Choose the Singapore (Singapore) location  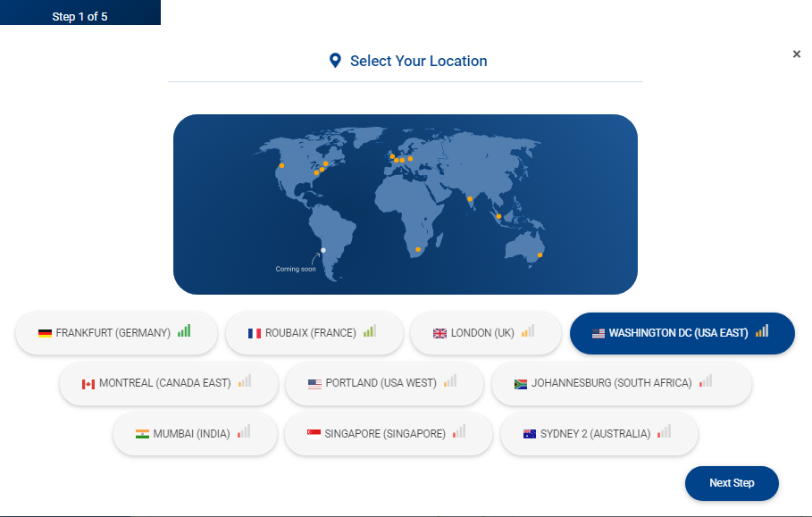389,434
